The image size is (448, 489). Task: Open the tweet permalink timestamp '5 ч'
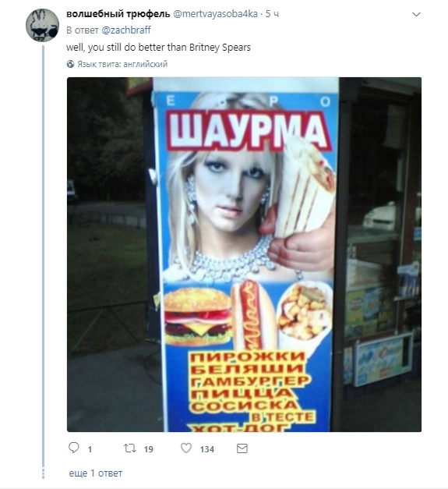pos(272,14)
